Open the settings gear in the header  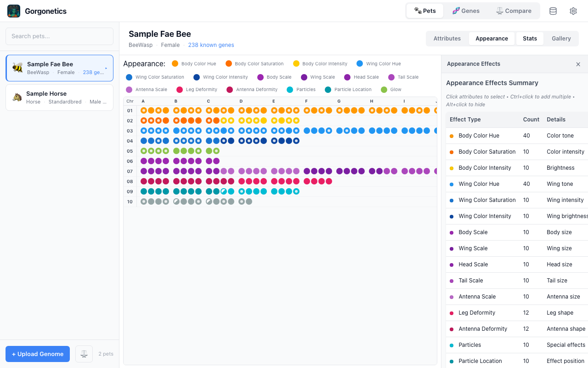coord(573,11)
